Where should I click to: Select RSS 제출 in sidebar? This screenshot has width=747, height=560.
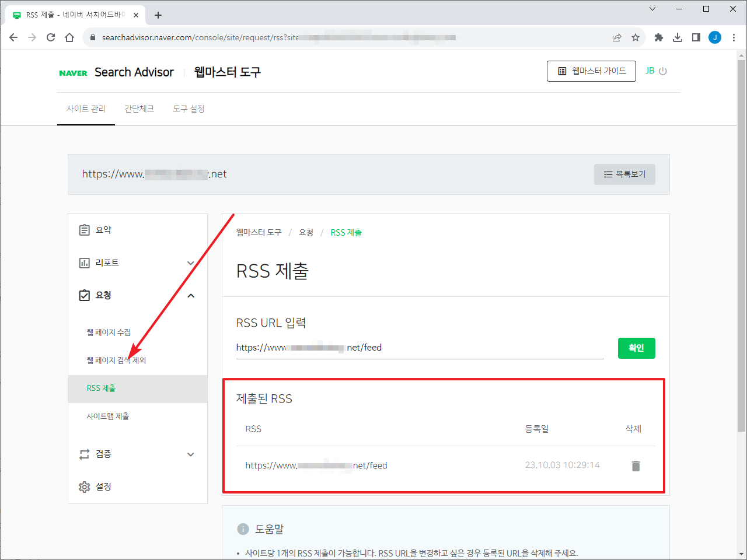[138, 388]
